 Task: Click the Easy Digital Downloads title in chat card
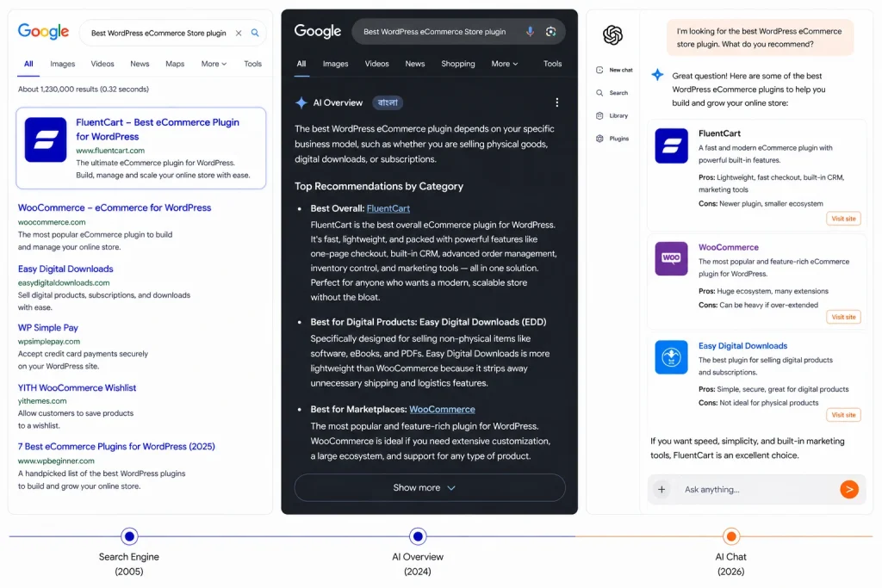click(x=742, y=346)
